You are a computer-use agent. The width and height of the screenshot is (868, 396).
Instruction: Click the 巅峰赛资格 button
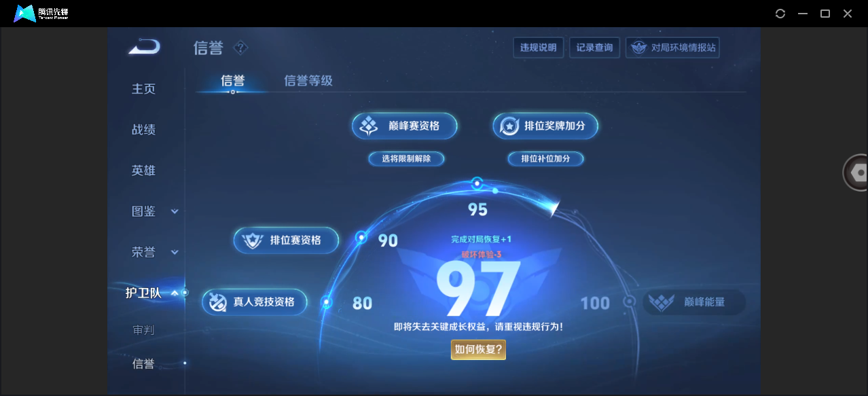pos(404,126)
